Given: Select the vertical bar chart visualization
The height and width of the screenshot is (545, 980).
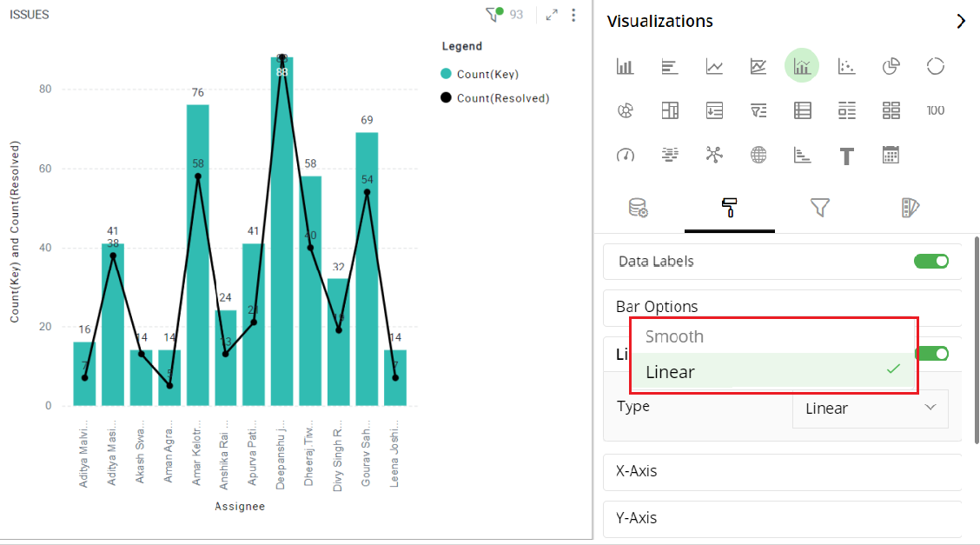Looking at the screenshot, I should [625, 65].
